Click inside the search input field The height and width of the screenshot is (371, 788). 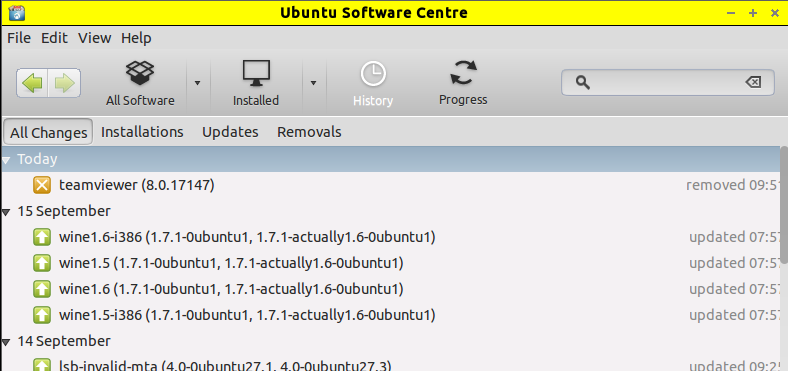coord(667,82)
